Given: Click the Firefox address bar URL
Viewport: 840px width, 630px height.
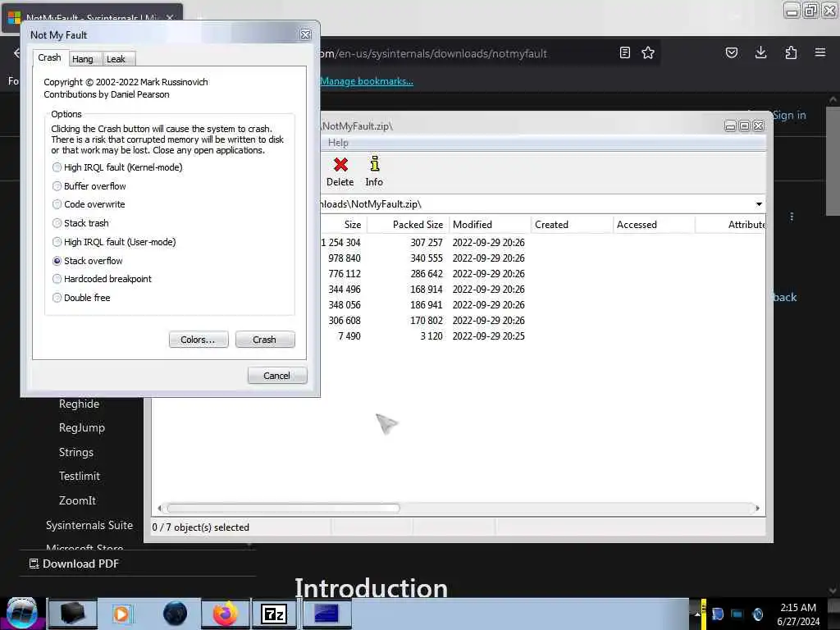Looking at the screenshot, I should point(434,53).
